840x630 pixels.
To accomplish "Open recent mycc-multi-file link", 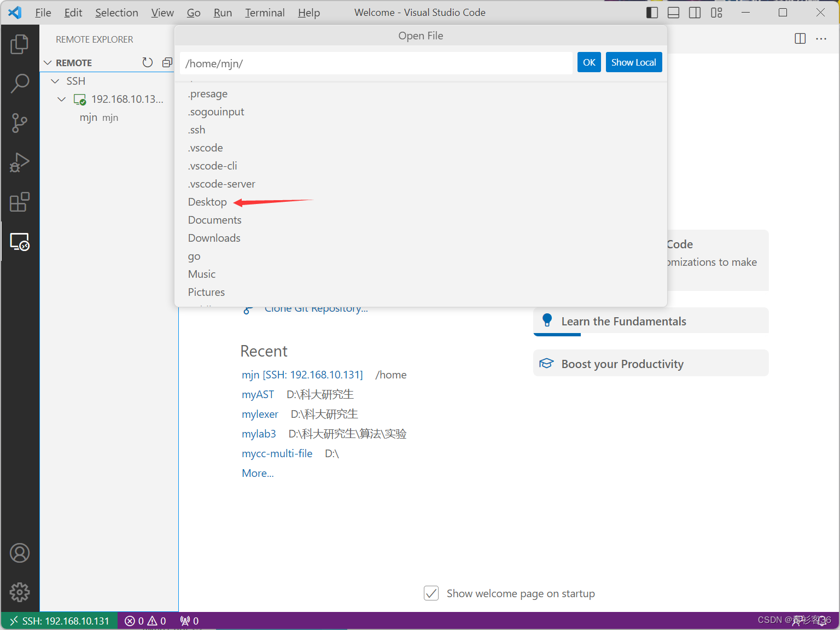I will point(277,453).
